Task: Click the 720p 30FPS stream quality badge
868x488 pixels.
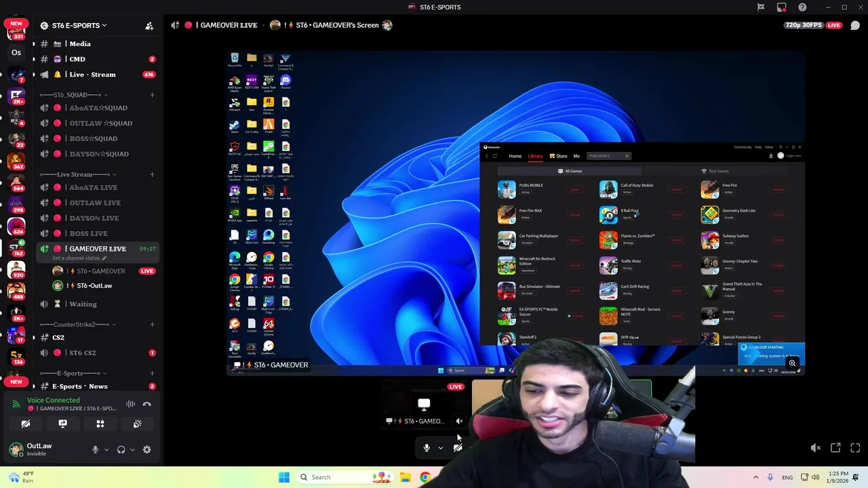Action: click(x=804, y=25)
